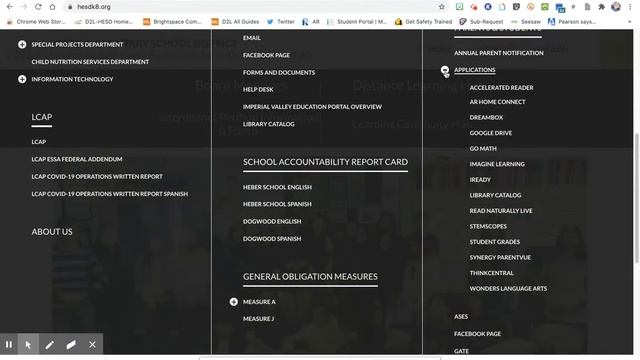640x360 pixels.
Task: Pause the screen recording
Action: click(x=9, y=345)
